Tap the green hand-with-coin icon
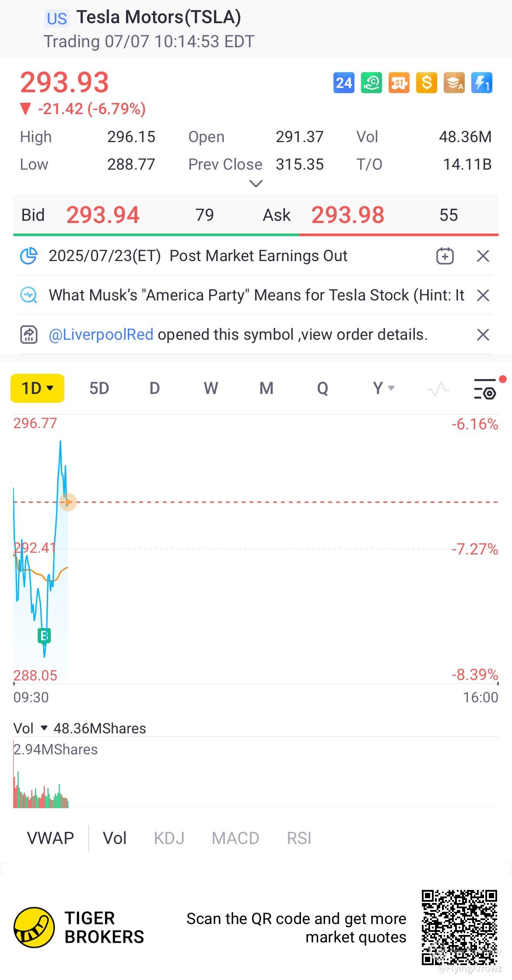 tap(371, 83)
